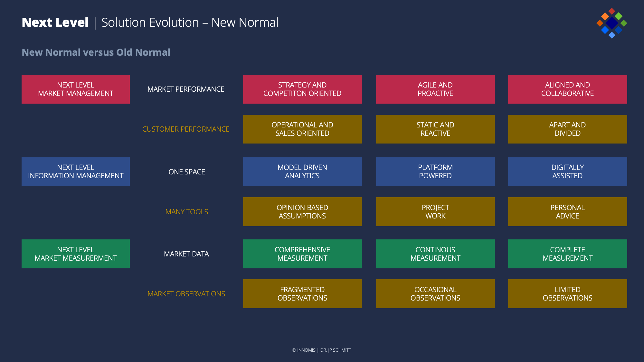Select the Platform Powered box
This screenshot has width=644, height=362.
(x=435, y=172)
